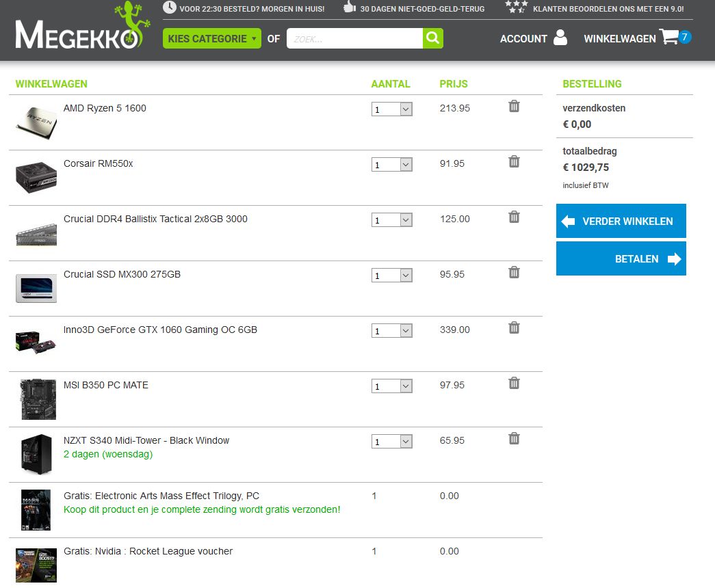Open quantity dropdown for Inno3D GTX 1060
The height and width of the screenshot is (588, 715).
(391, 330)
